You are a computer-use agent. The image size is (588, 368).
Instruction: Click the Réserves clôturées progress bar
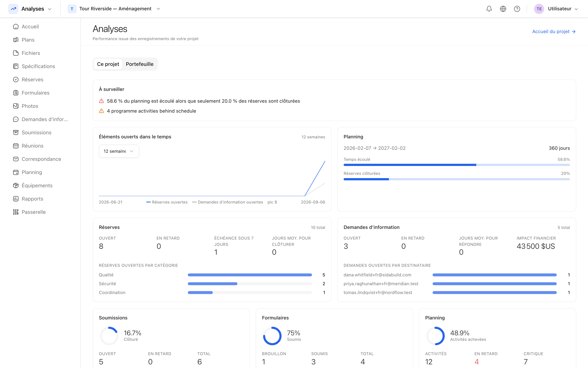(x=457, y=179)
